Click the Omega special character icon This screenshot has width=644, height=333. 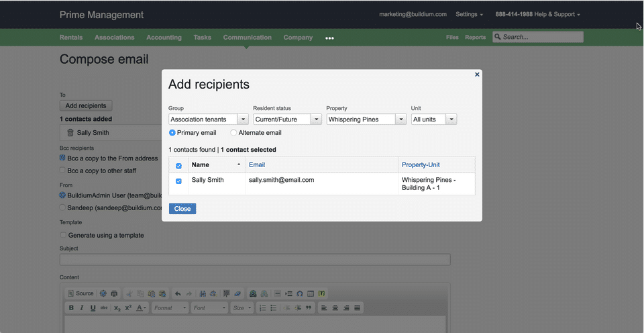pos(300,293)
